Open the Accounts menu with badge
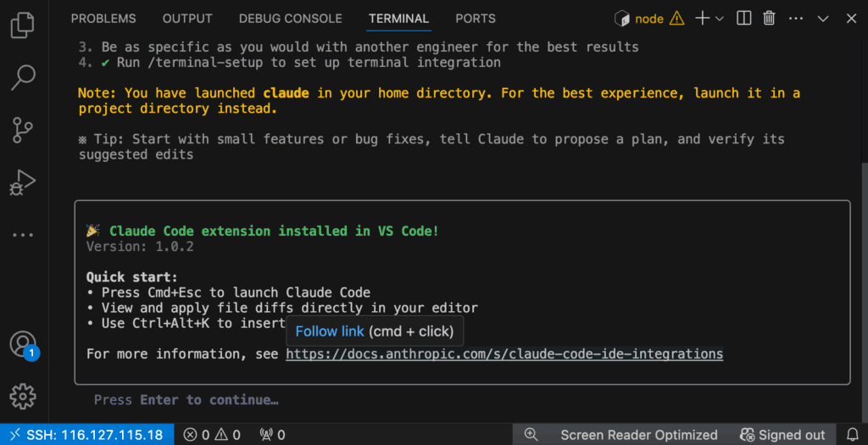The image size is (868, 445). point(24,345)
